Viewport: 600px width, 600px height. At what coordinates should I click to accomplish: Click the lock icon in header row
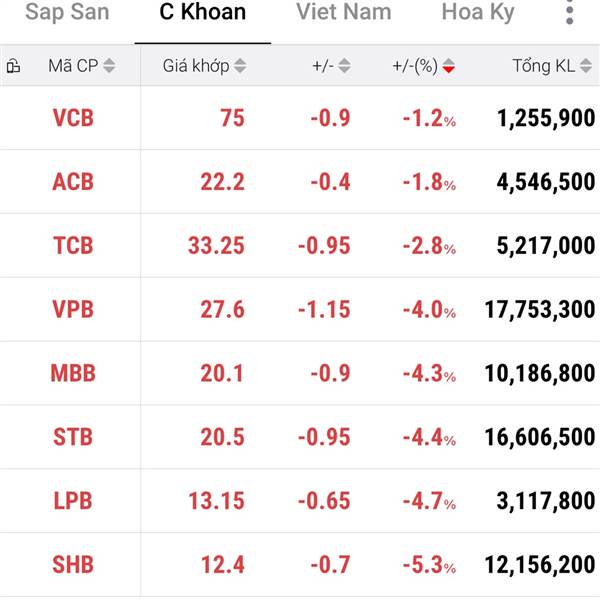(14, 67)
